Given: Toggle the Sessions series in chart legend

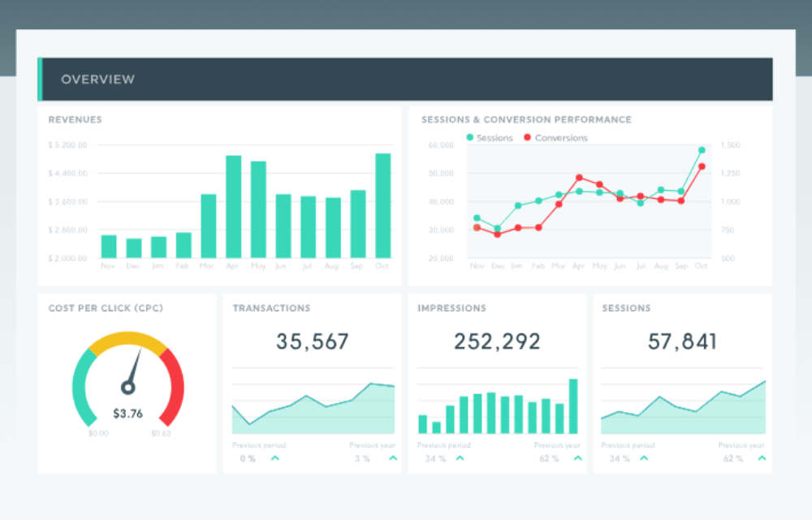Looking at the screenshot, I should (490, 138).
